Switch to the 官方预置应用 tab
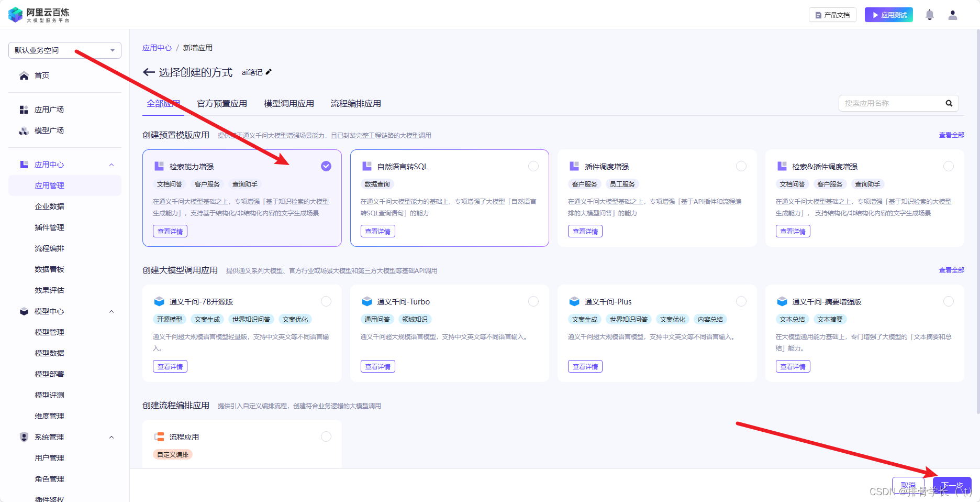The width and height of the screenshot is (980, 502). [222, 104]
